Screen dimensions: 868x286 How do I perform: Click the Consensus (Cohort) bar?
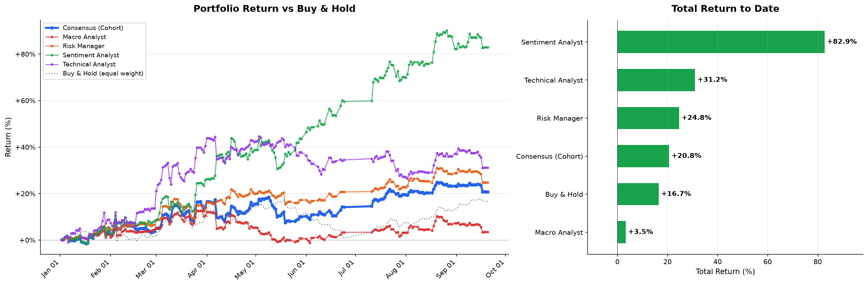643,156
